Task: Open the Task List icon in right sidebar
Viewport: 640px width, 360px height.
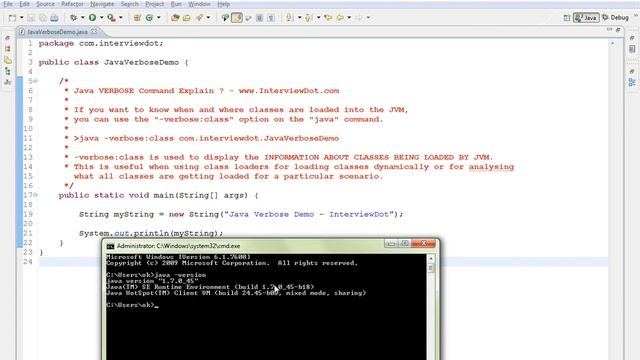Action: coord(632,49)
